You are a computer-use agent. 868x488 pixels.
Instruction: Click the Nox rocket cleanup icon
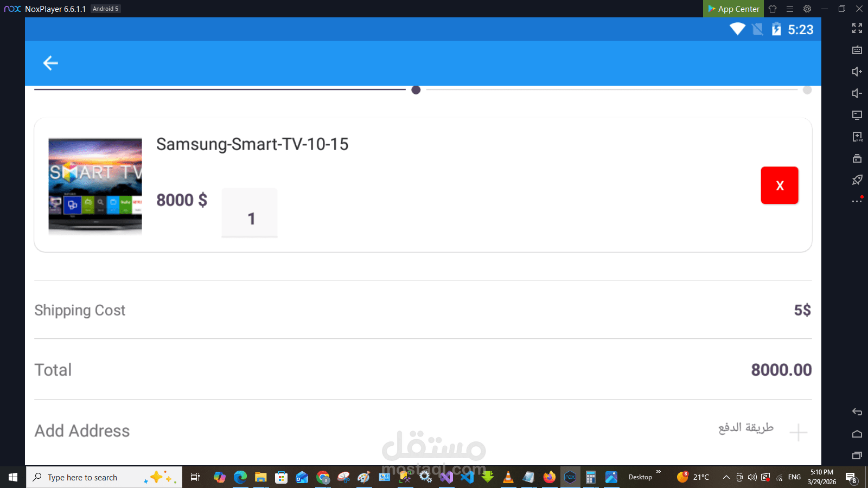click(x=857, y=180)
